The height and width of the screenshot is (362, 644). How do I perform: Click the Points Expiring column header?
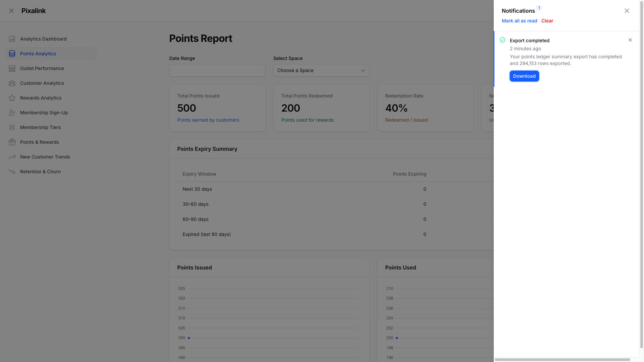(x=410, y=174)
